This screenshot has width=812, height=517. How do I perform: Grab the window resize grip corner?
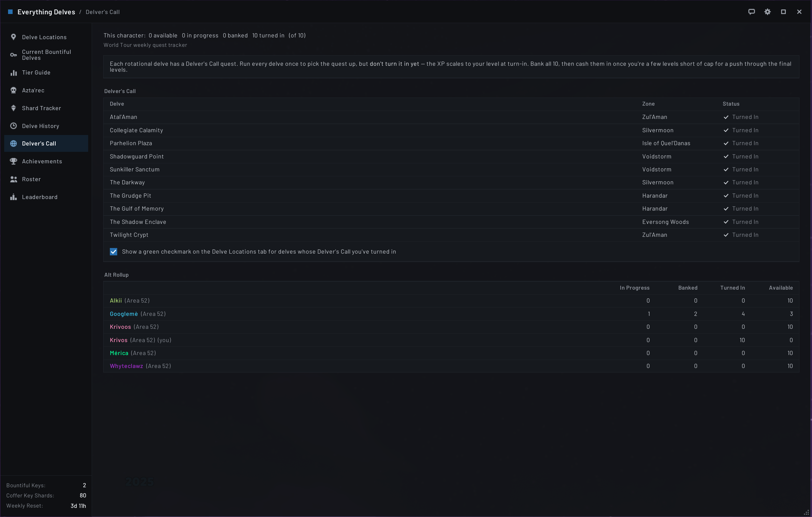pyautogui.click(x=806, y=512)
